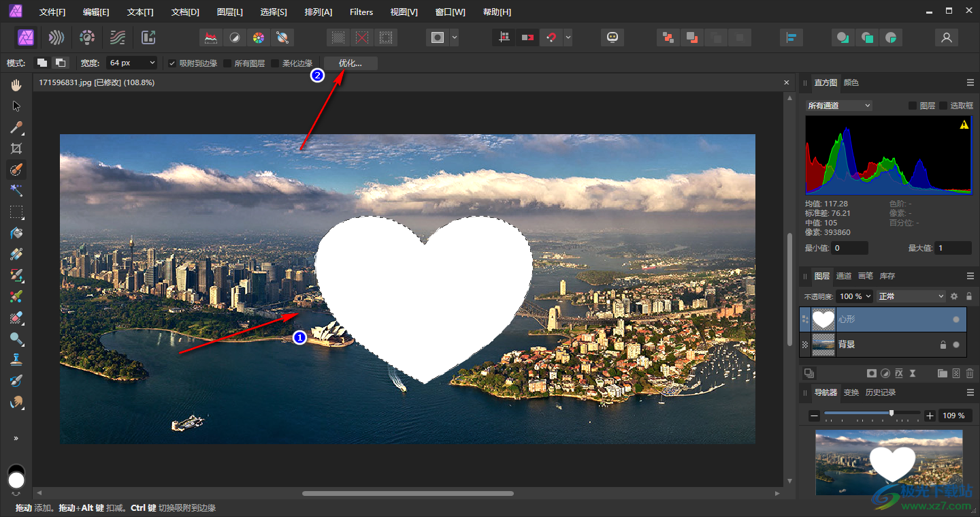Click the Deselect (red X) toolbar icon
The height and width of the screenshot is (517, 980).
(362, 37)
